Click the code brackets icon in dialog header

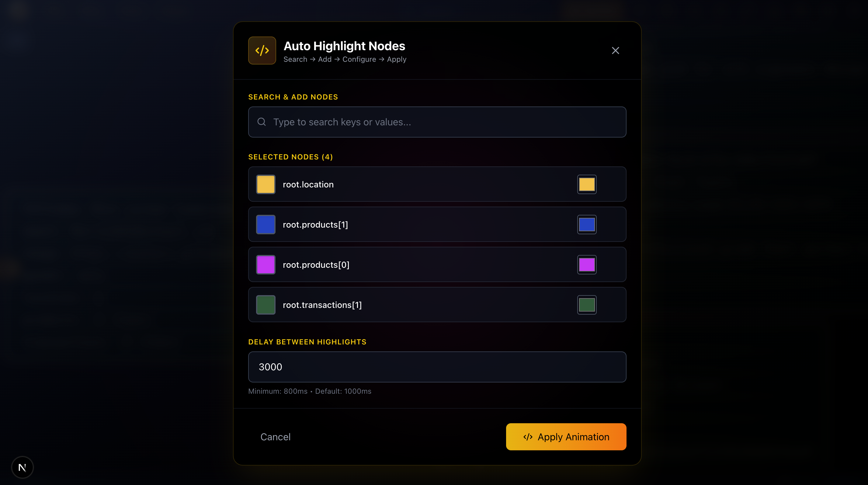pyautogui.click(x=262, y=51)
